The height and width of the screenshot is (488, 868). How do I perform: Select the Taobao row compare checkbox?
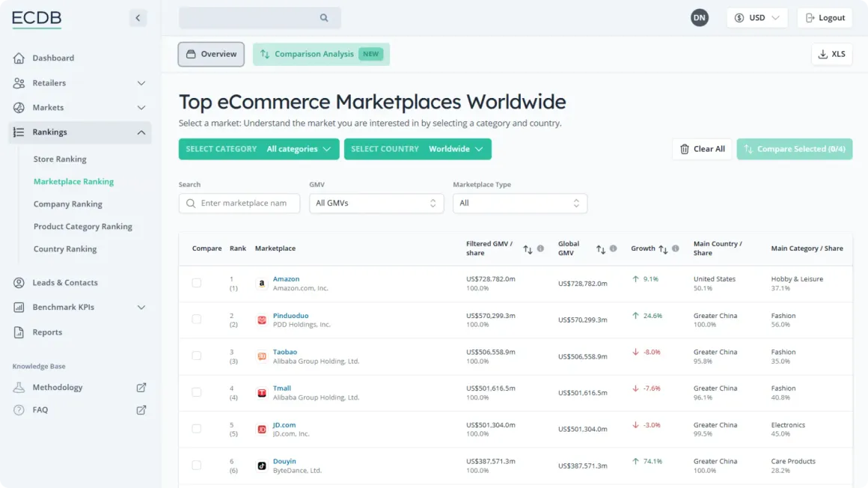(x=197, y=356)
